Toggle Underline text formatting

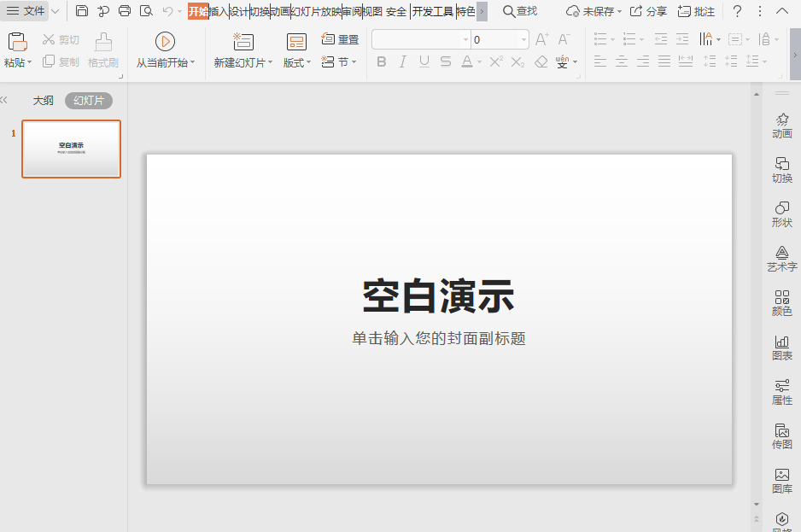click(424, 62)
